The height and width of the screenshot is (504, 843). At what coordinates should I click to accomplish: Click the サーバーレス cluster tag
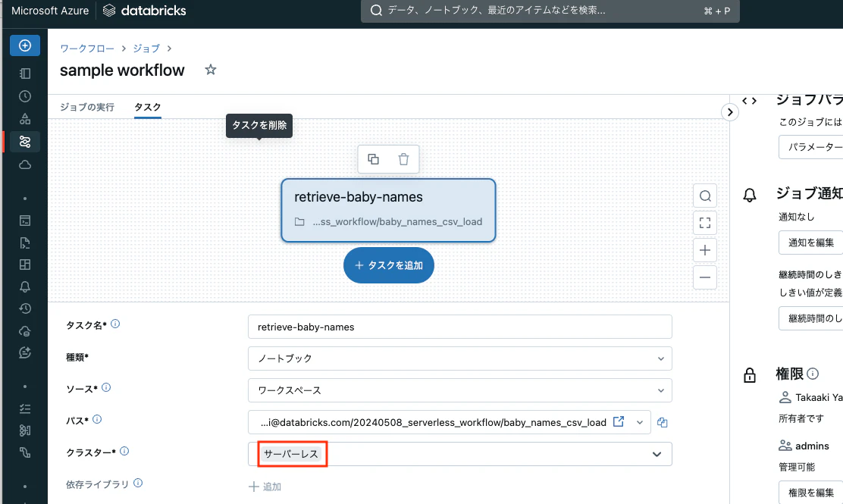click(x=291, y=454)
